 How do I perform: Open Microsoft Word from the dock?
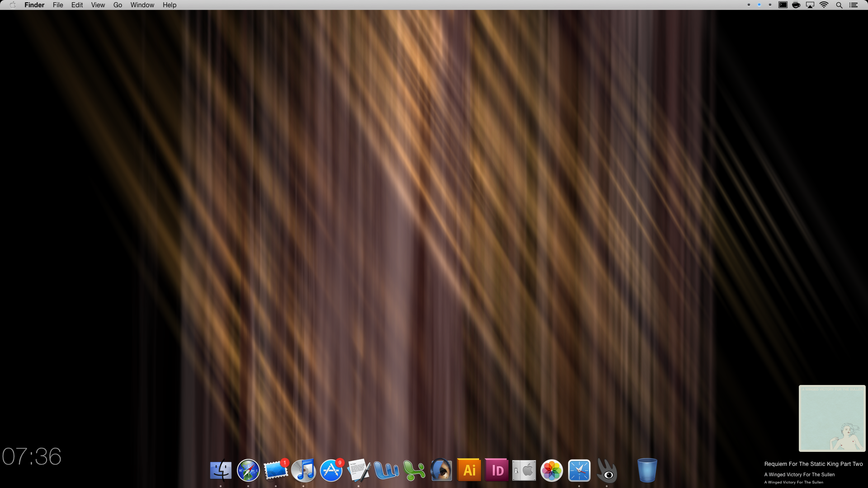click(387, 470)
